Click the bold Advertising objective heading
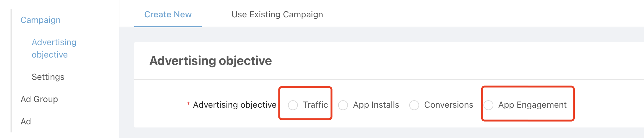The image size is (644, 138). pyautogui.click(x=210, y=61)
